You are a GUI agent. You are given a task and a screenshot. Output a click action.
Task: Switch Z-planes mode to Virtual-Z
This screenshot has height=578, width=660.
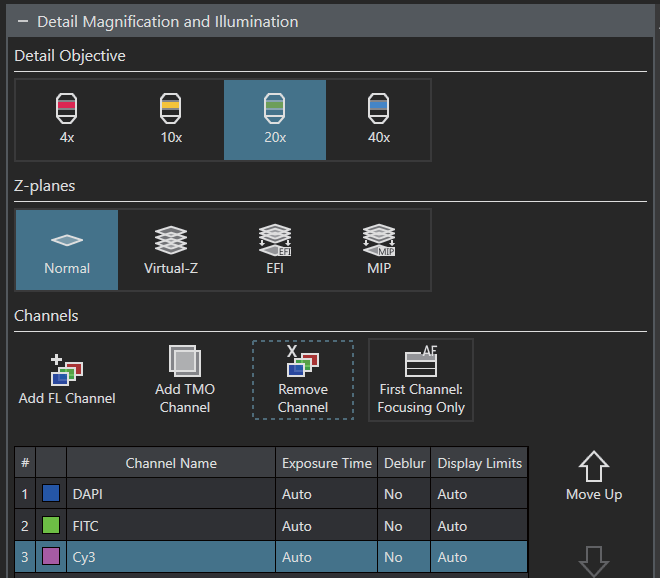[171, 249]
